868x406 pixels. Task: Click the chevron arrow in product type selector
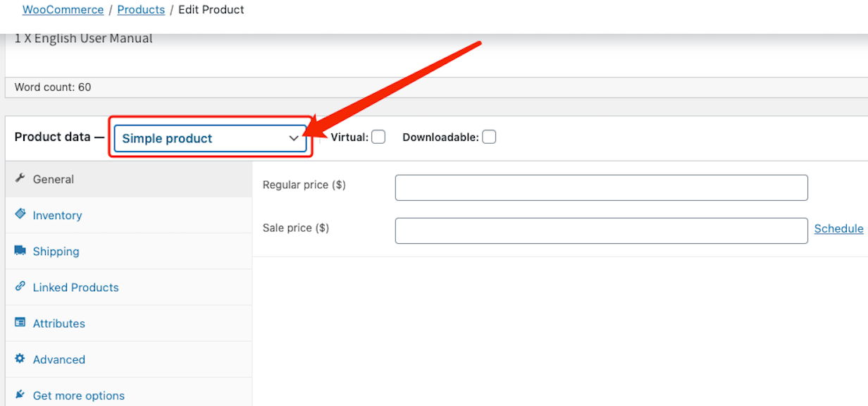click(294, 138)
